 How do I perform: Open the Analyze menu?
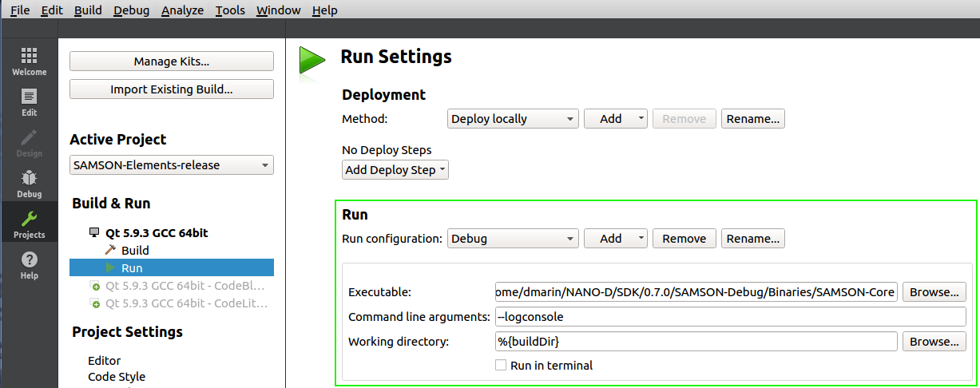pos(183,10)
